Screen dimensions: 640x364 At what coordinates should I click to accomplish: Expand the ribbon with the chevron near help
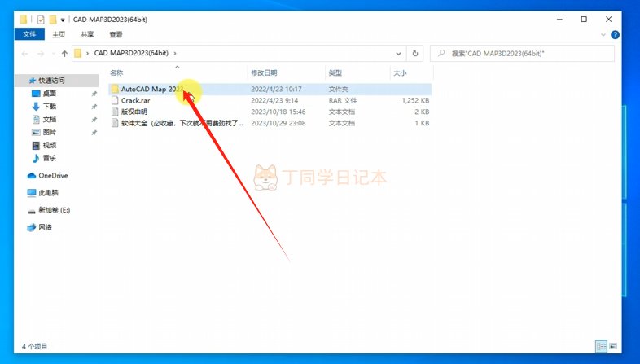pyautogui.click(x=603, y=35)
